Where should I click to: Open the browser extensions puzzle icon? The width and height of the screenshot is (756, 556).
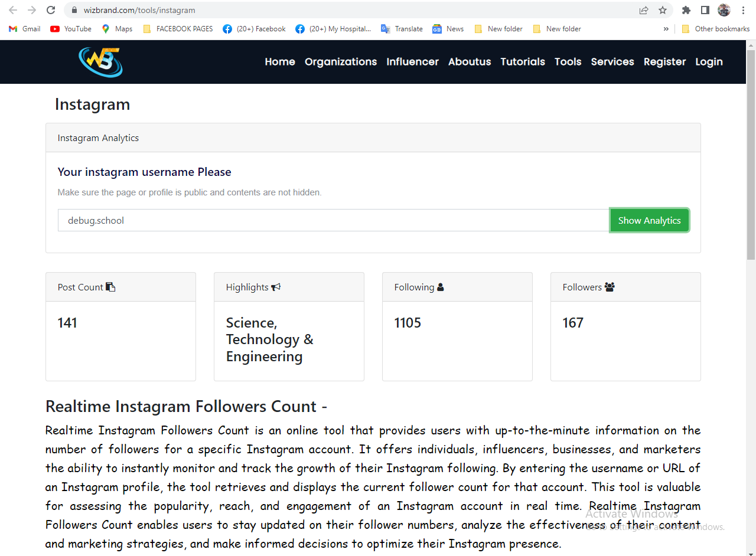pyautogui.click(x=686, y=10)
